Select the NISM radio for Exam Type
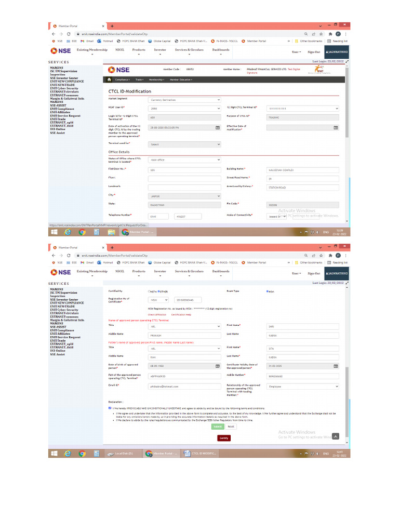 (x=268, y=291)
